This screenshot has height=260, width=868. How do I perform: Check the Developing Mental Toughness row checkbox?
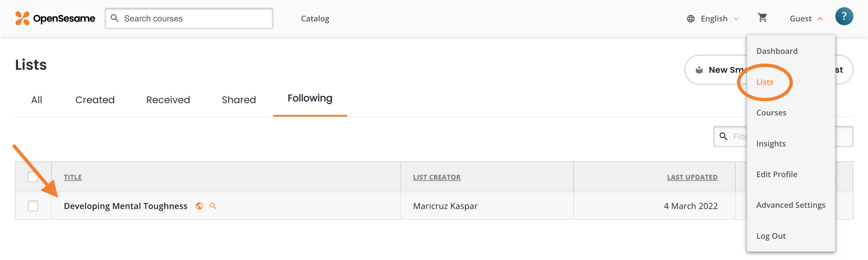click(33, 206)
